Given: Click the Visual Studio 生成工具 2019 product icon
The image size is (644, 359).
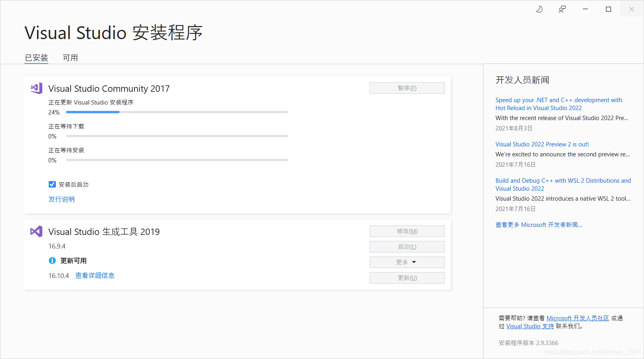Looking at the screenshot, I should click(36, 231).
